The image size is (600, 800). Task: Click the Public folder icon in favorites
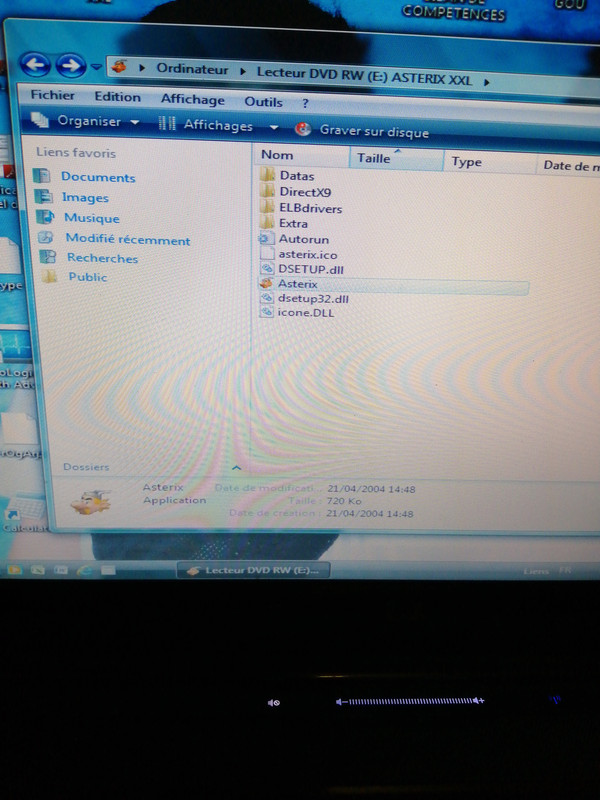[49, 276]
